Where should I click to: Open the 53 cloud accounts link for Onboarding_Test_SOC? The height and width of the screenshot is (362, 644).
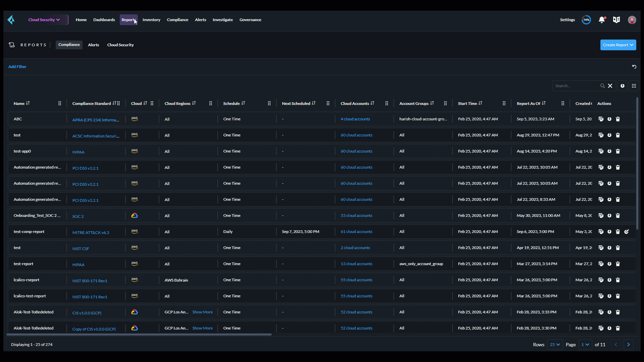tap(356, 216)
